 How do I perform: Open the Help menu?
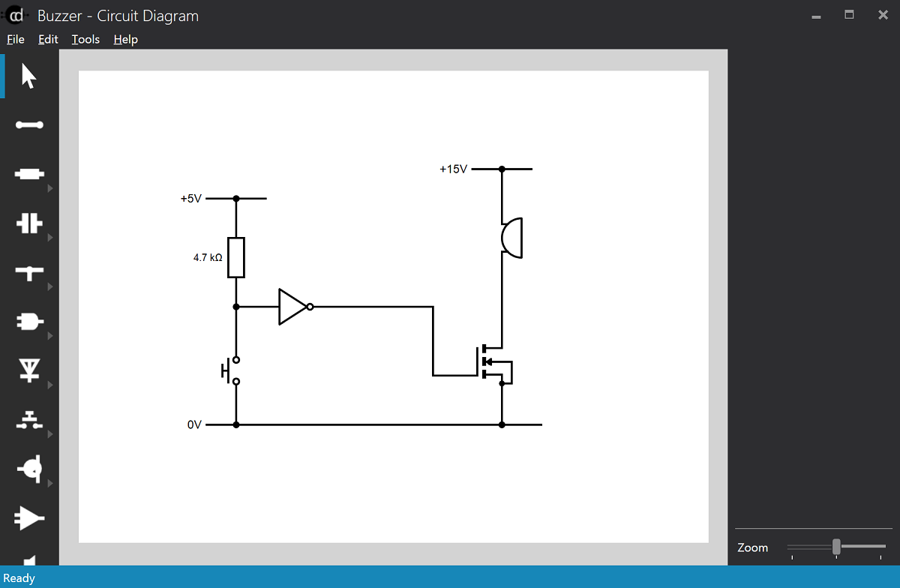pos(125,39)
